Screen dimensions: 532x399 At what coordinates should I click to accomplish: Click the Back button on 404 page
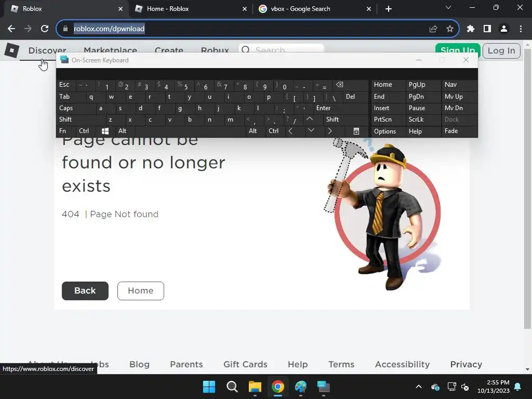[x=85, y=291]
